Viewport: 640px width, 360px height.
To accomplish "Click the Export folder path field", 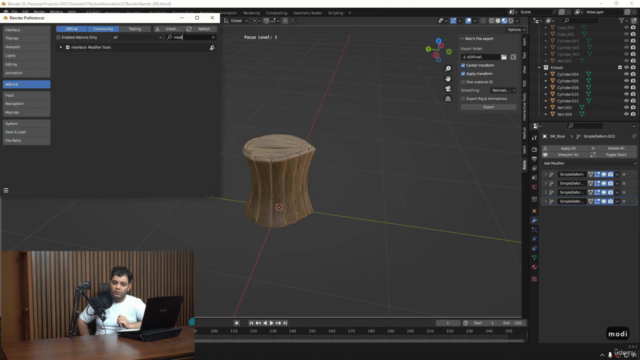I will coord(480,57).
